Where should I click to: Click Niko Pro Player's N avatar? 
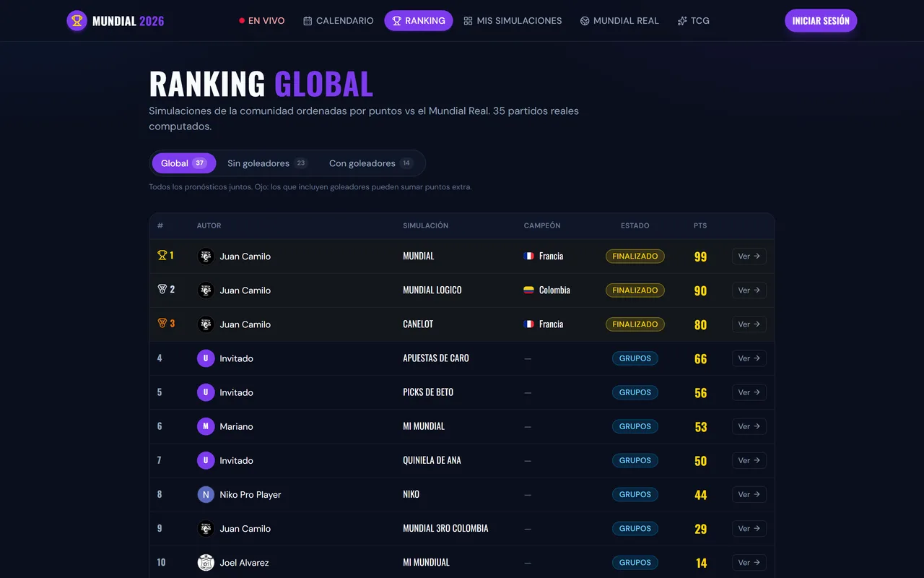coord(206,494)
